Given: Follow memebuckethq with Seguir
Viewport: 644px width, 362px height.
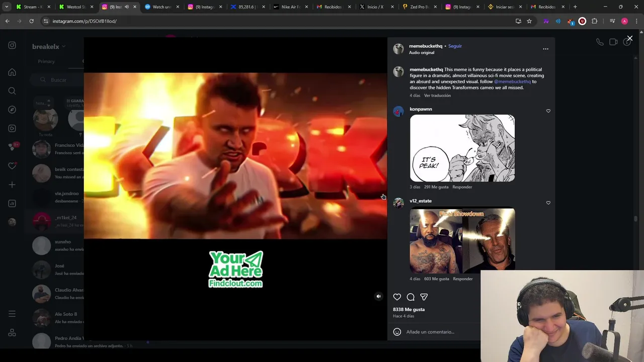Looking at the screenshot, I should (455, 46).
